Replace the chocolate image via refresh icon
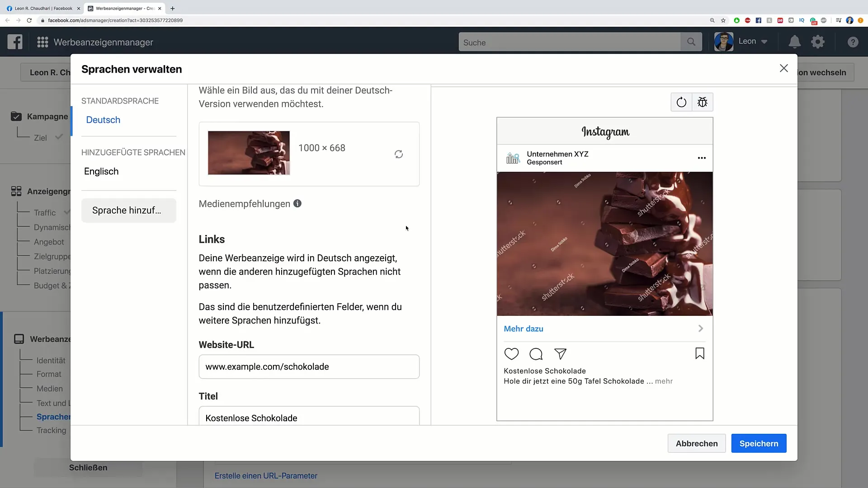The width and height of the screenshot is (868, 488). coord(399,154)
